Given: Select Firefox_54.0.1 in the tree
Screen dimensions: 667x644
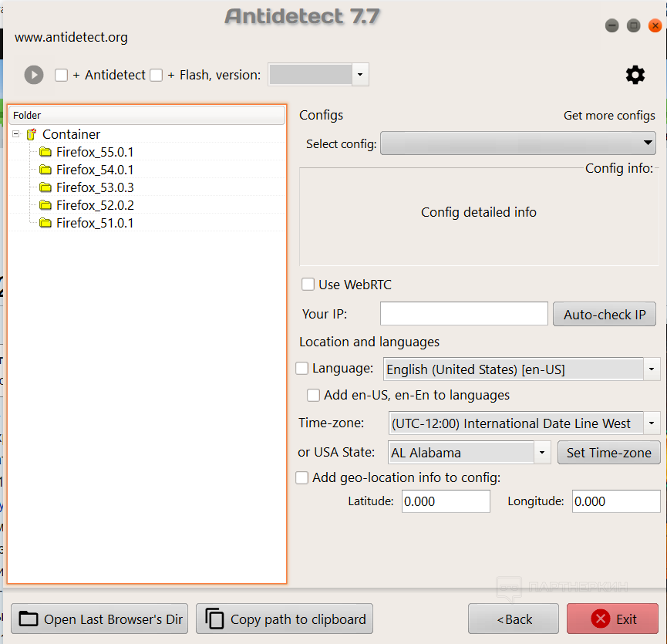Looking at the screenshot, I should [95, 170].
